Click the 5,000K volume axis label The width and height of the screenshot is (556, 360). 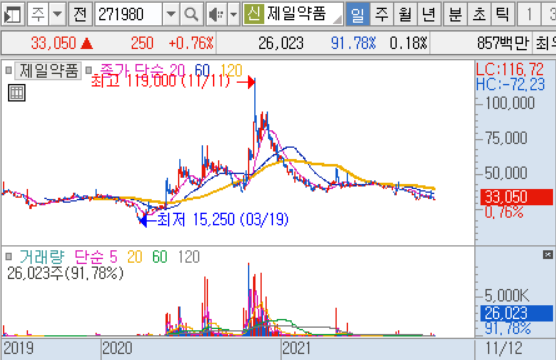coord(507,295)
